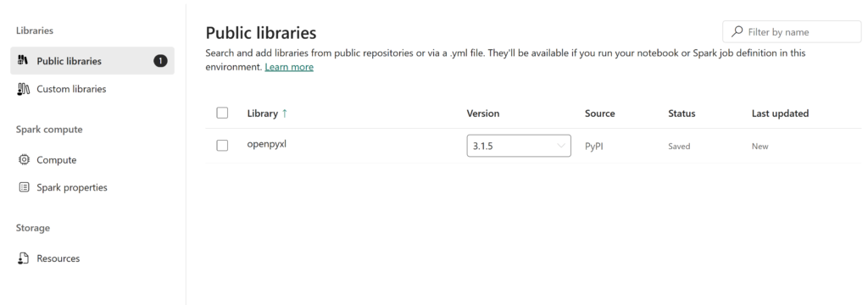868x305 pixels.
Task: Click the Custom libraries icon
Action: pyautogui.click(x=23, y=89)
